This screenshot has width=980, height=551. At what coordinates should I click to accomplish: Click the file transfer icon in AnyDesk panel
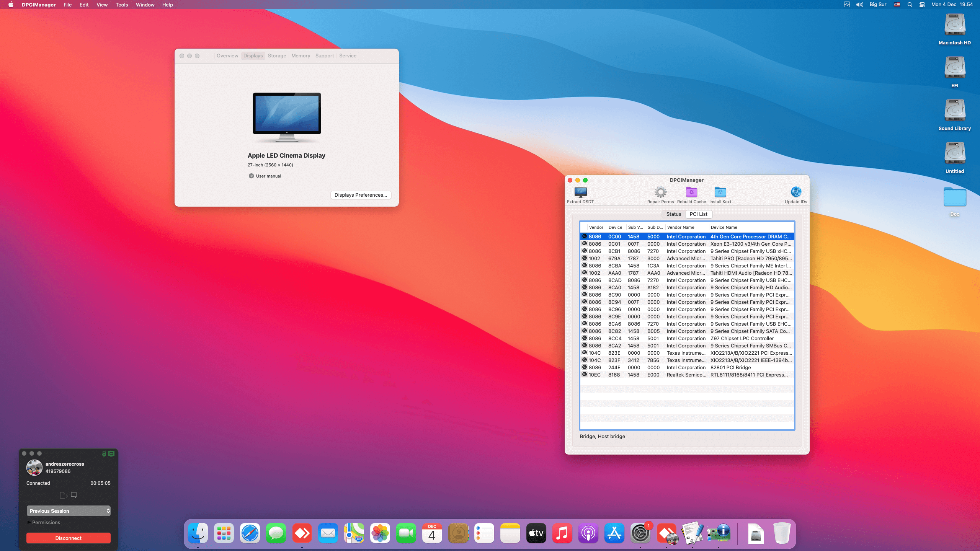click(64, 495)
